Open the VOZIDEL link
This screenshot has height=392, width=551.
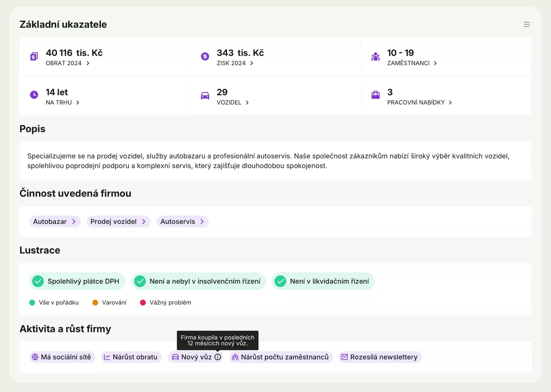coord(233,102)
